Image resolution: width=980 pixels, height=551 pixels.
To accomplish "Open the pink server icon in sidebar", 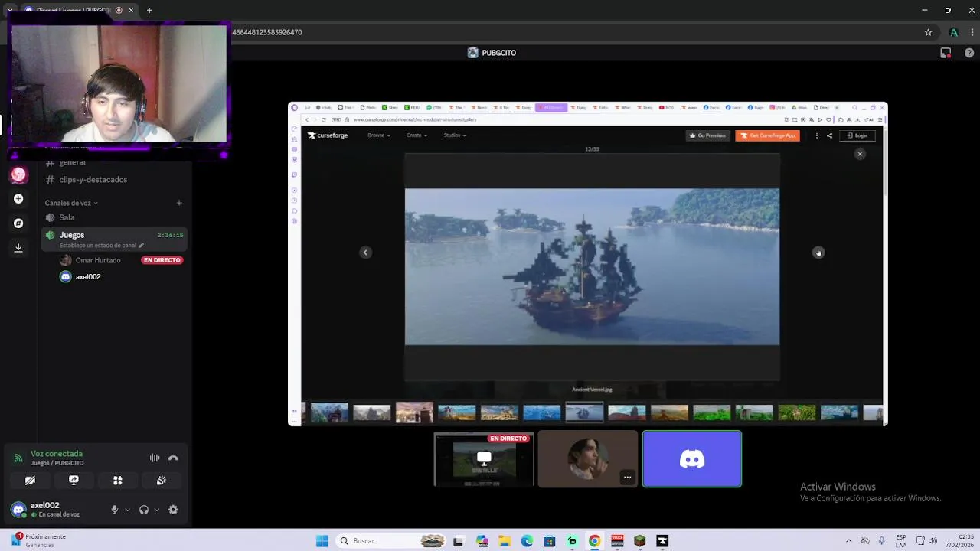I will coord(18,174).
